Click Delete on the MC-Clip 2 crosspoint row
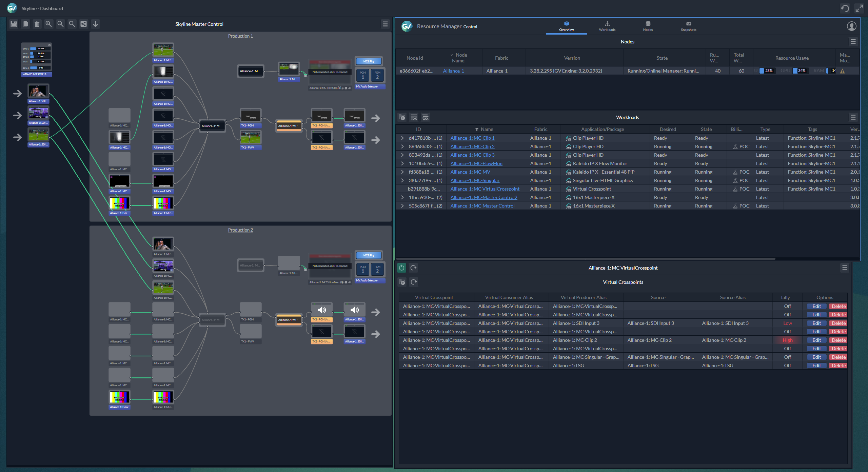The image size is (868, 472). [x=838, y=340]
